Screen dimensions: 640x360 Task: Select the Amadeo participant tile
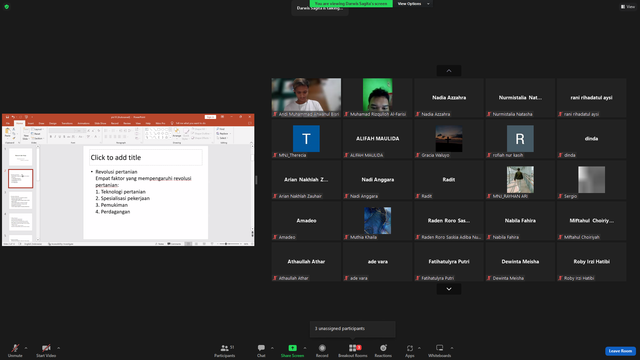[x=306, y=221]
